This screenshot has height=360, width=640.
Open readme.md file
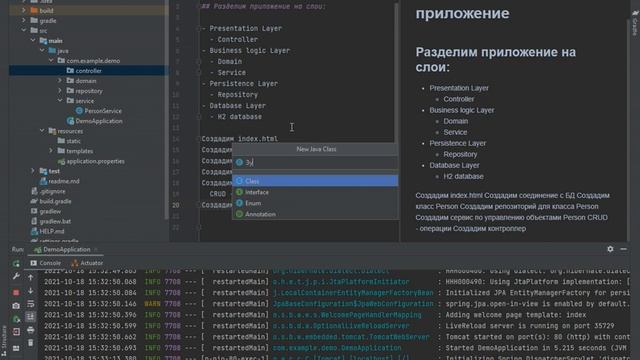64,181
